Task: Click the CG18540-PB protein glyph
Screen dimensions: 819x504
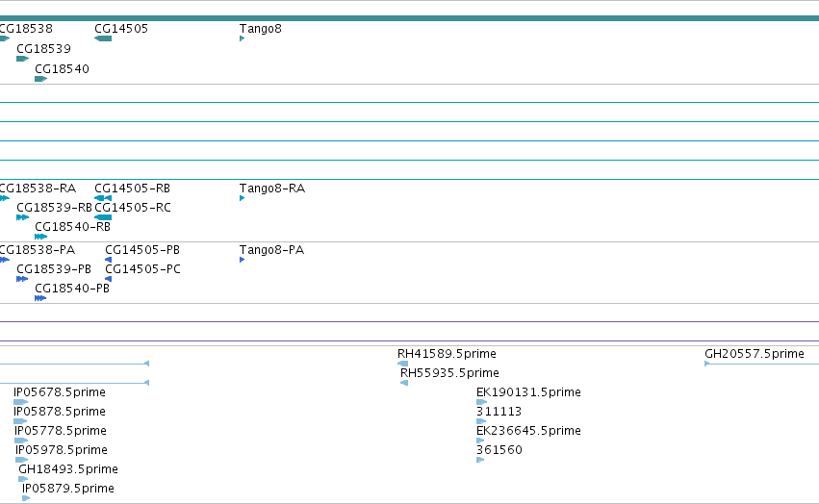Action: click(40, 299)
